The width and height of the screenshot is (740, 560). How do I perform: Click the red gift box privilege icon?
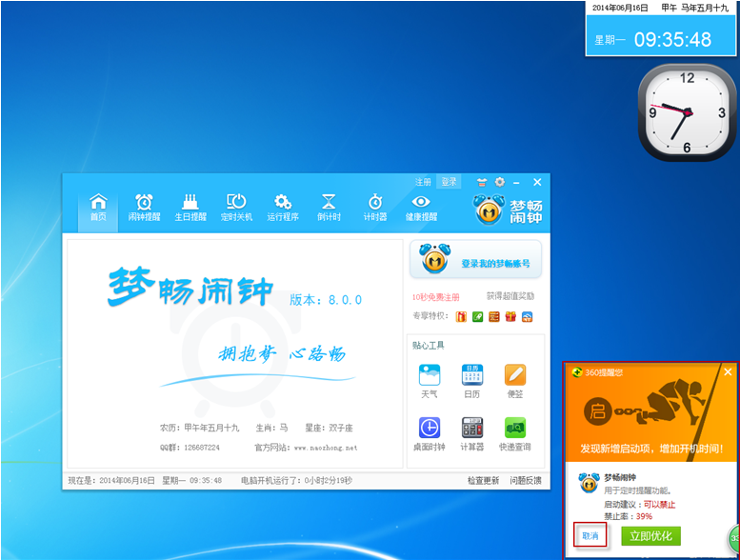pyautogui.click(x=510, y=316)
